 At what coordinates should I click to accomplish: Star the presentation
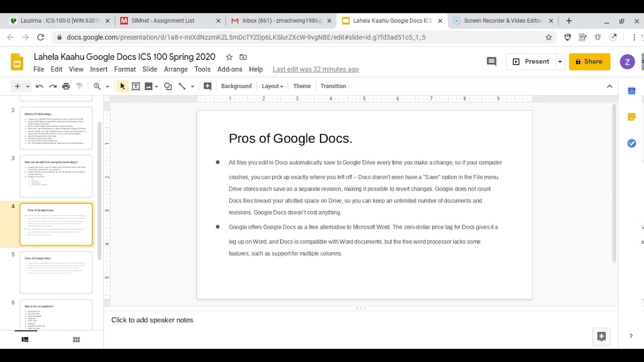click(229, 57)
